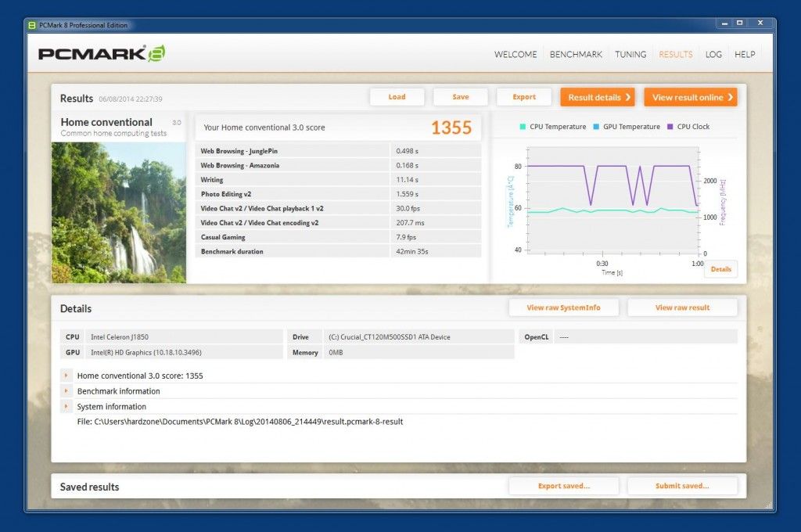Click Submit saved button

[682, 486]
